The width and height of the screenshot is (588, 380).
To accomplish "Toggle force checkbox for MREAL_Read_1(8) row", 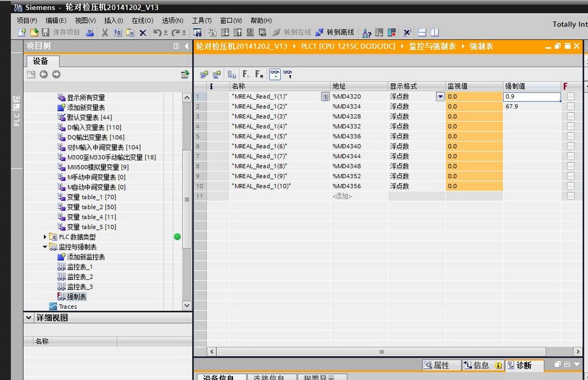I will (571, 166).
